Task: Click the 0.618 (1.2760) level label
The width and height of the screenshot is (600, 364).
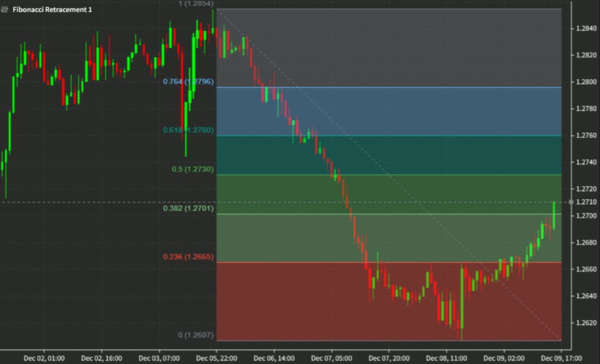Action: (x=188, y=130)
